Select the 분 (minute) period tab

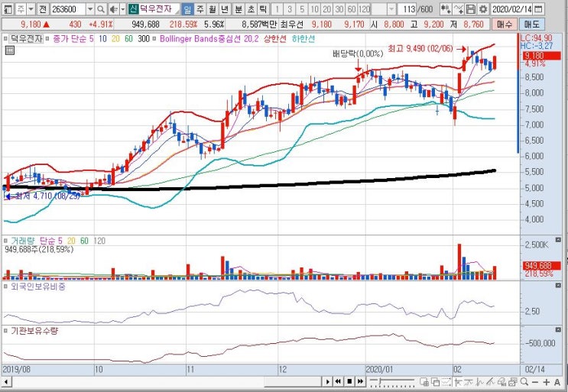point(239,8)
